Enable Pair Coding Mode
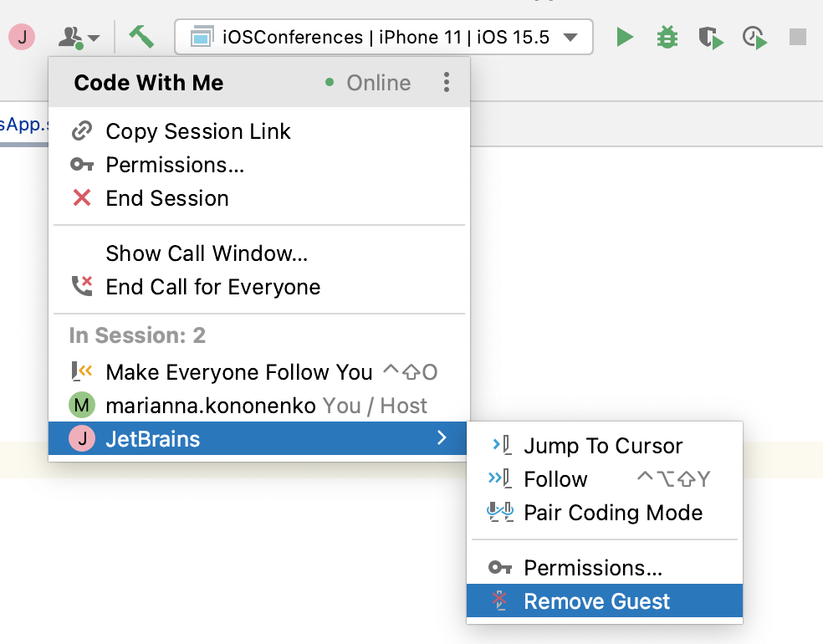Image resolution: width=823 pixels, height=644 pixels. 612,513
